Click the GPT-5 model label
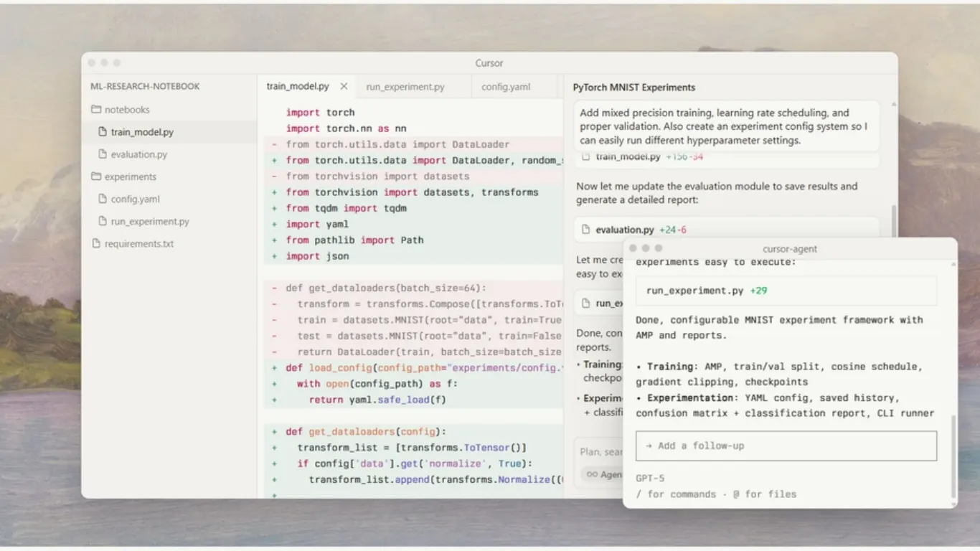The height and width of the screenshot is (551, 980). tap(651, 478)
